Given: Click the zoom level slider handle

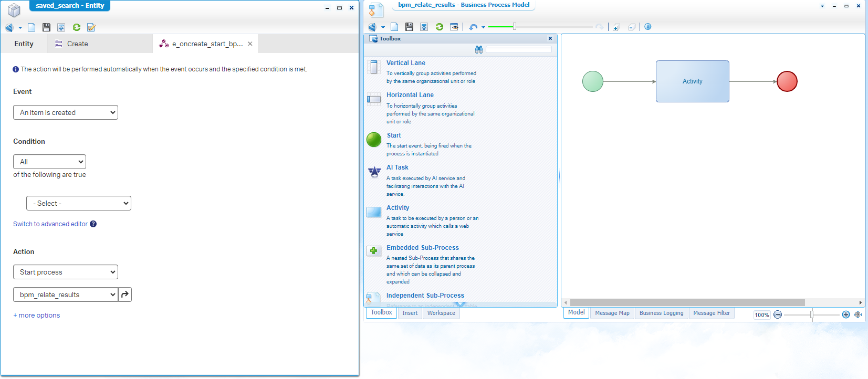Looking at the screenshot, I should pyautogui.click(x=812, y=314).
